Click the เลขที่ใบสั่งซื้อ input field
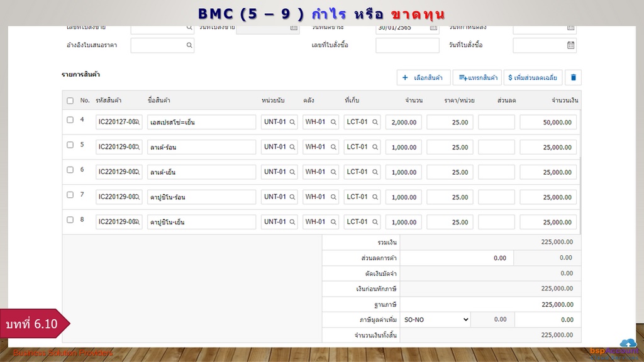Image resolution: width=644 pixels, height=362 pixels. tap(407, 45)
